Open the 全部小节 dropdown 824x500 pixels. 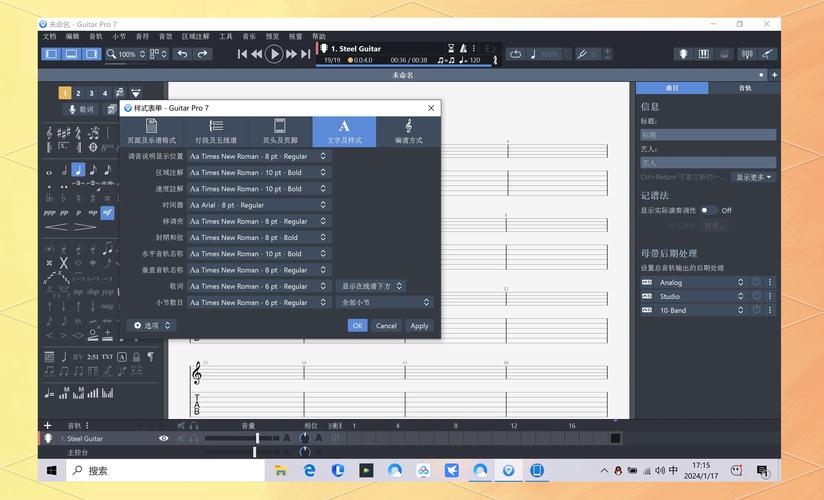pos(385,303)
